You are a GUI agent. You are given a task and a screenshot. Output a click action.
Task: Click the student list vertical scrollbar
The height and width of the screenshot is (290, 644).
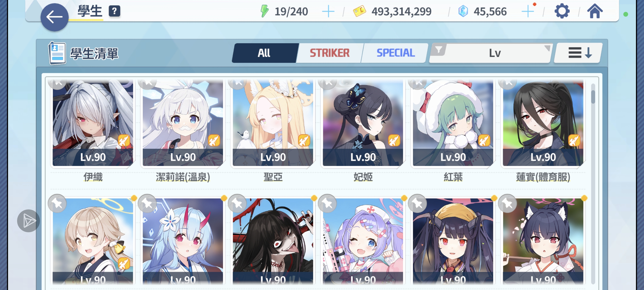click(x=593, y=184)
